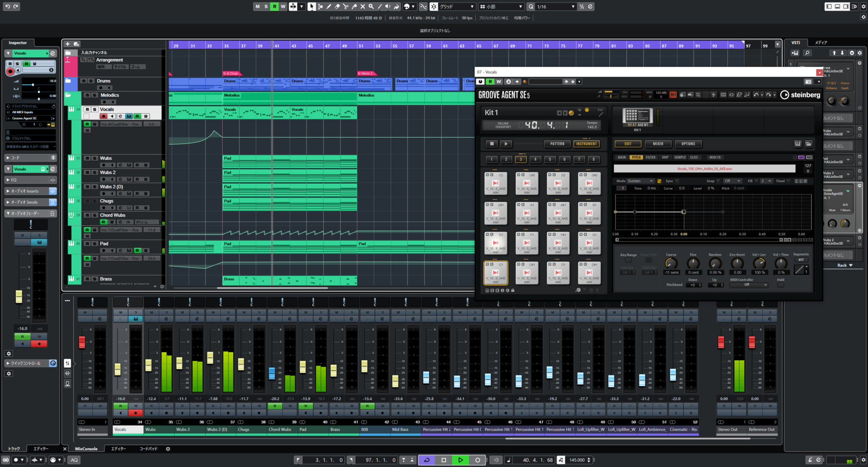This screenshot has height=467, width=868.
Task: Switch to the MixConsole tab
Action: coord(86,449)
